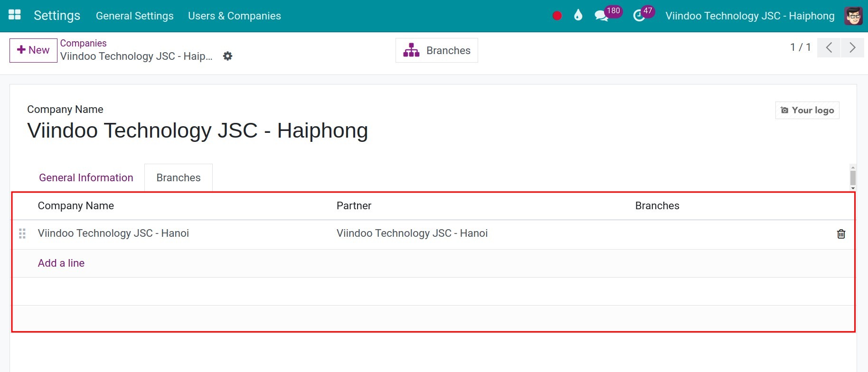
Task: Click the Partner cell Viindoo Technology JSC - Hanoi
Action: pos(412,233)
